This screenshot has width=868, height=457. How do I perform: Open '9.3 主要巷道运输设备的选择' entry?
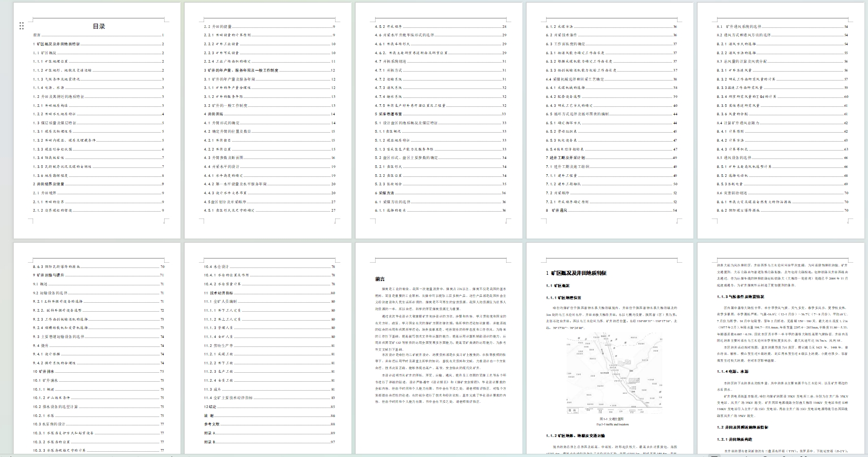click(98, 336)
